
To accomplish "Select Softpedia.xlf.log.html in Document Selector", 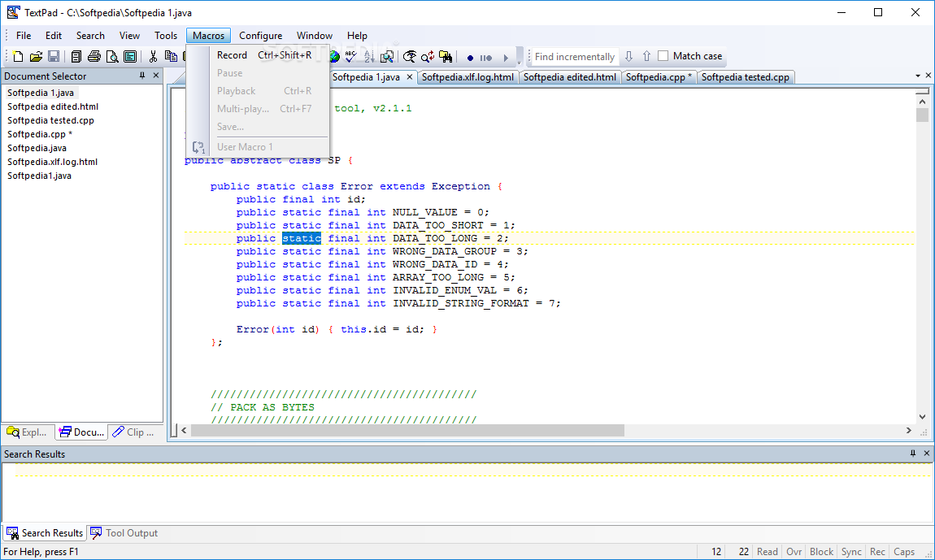I will tap(53, 161).
